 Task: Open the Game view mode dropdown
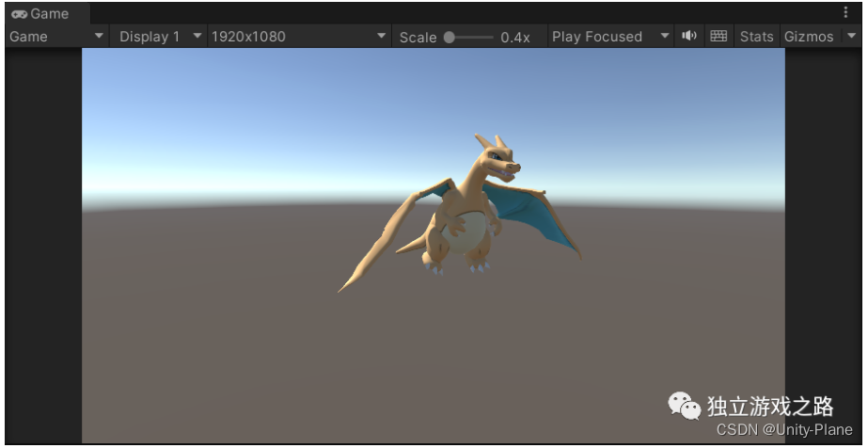pos(57,37)
